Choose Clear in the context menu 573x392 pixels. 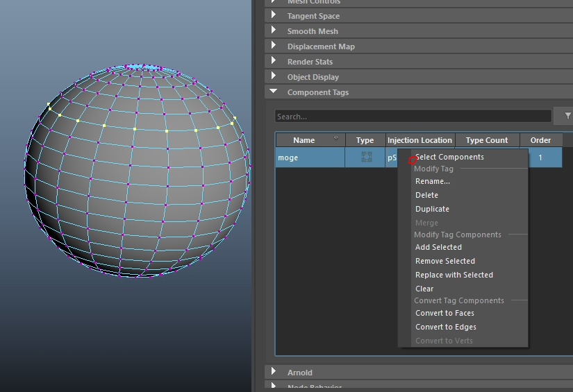click(x=463, y=289)
